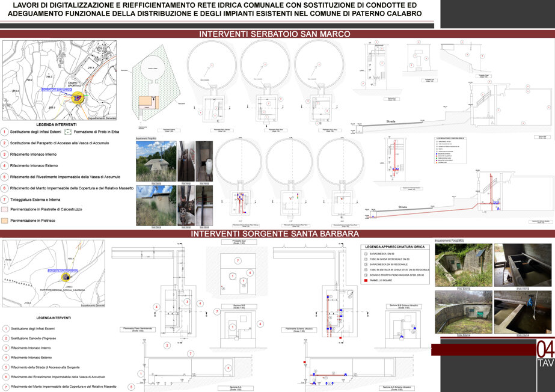Click circle 2 Sostituzione Cancello d'Ingresso
Image resolution: width=555 pixels, height=392 pixels.
pyautogui.click(x=5, y=338)
